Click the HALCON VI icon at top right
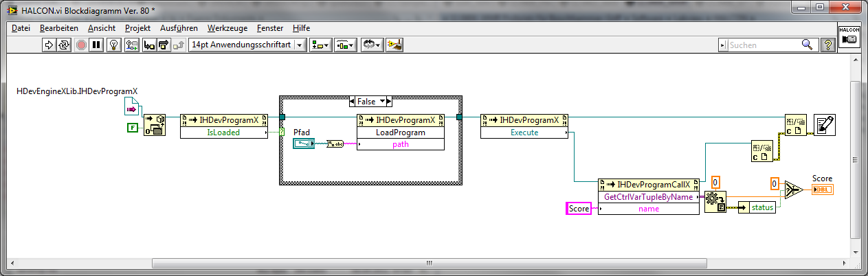The image size is (868, 276). (849, 36)
